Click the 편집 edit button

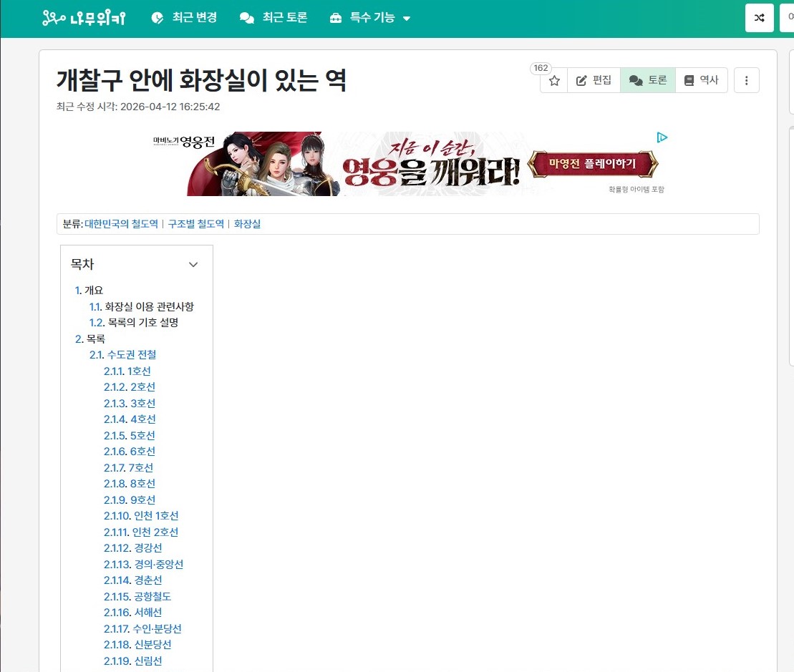594,80
